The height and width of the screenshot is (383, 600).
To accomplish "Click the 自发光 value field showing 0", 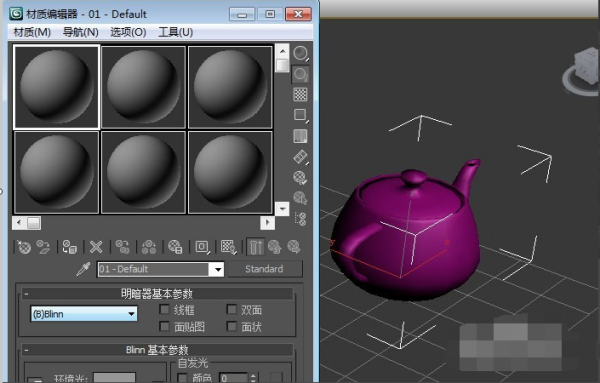I will pyautogui.click(x=233, y=378).
